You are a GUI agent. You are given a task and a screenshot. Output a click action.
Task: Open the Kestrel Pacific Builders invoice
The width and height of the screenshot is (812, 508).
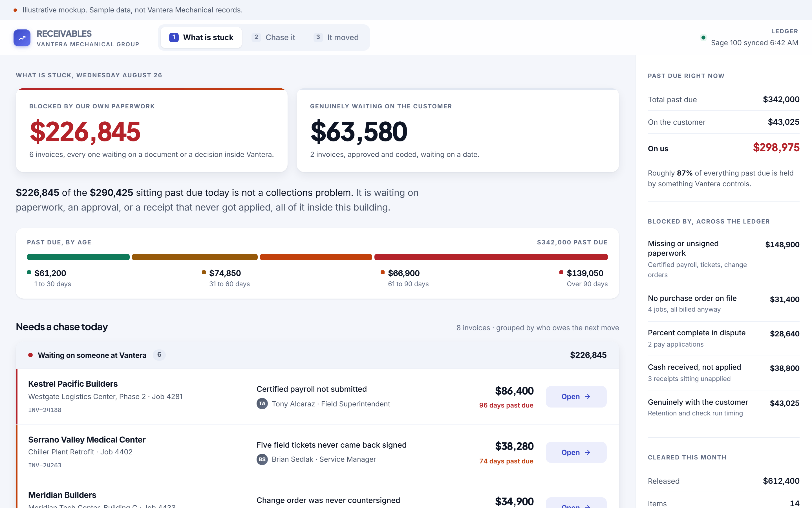coord(576,397)
